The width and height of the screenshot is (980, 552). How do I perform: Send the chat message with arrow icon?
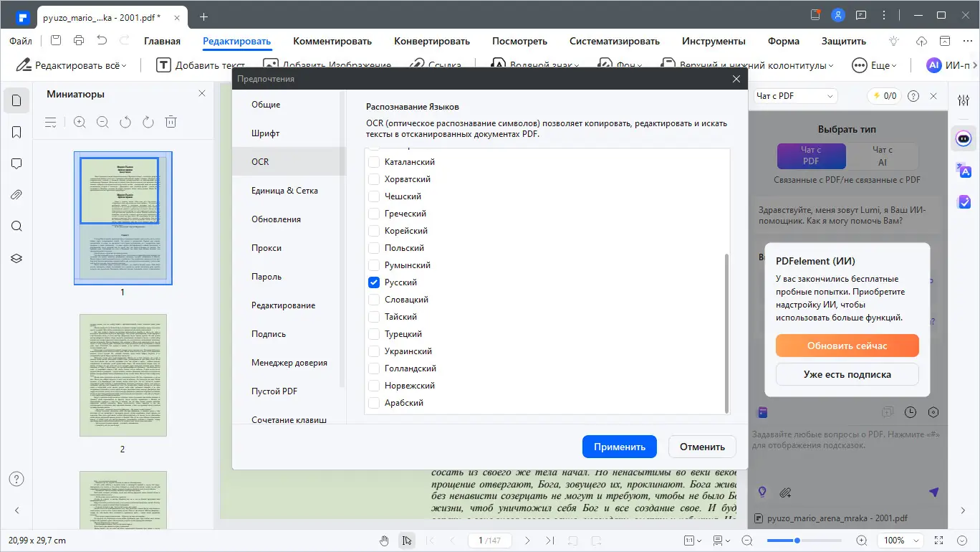[933, 492]
